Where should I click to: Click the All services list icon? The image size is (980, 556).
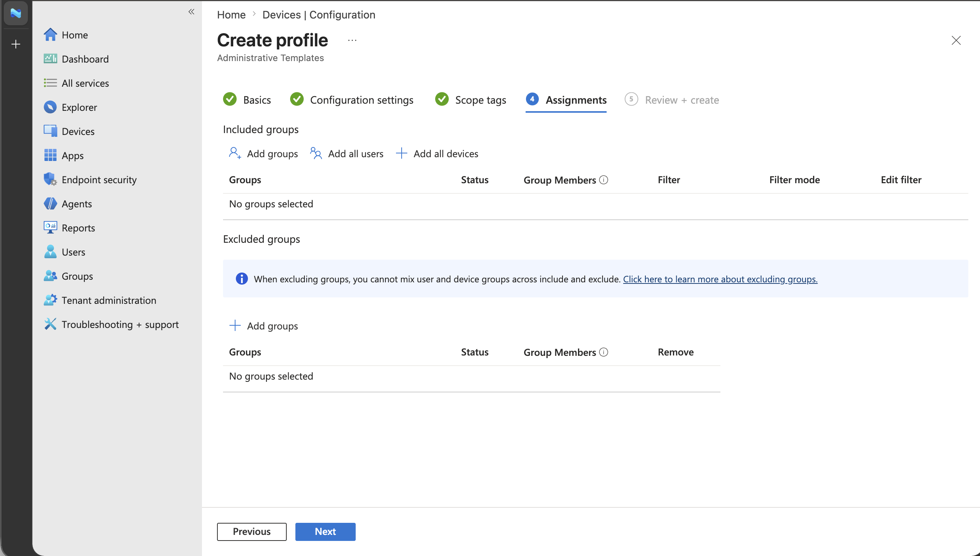coord(50,83)
